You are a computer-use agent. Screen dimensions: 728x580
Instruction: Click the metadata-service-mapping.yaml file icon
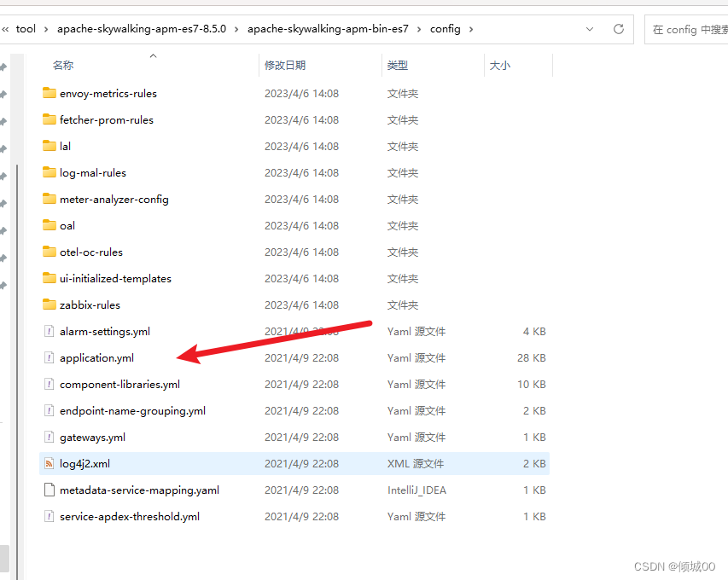tap(50, 490)
